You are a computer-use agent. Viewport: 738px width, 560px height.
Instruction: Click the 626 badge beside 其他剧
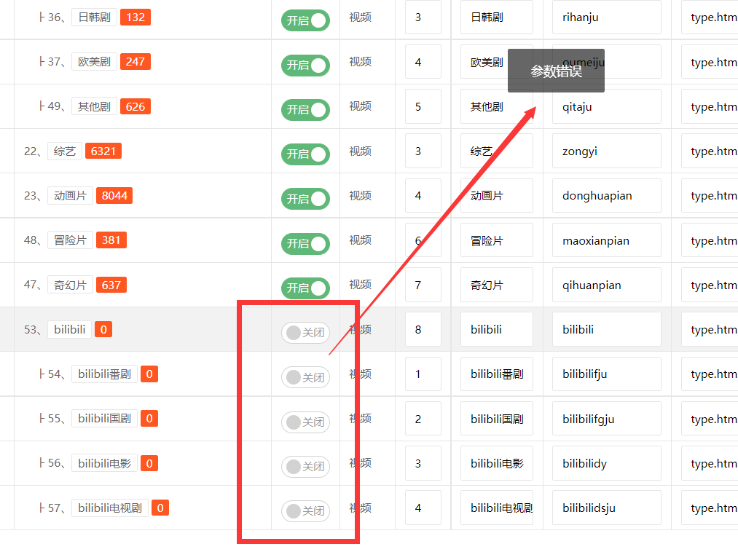(135, 106)
